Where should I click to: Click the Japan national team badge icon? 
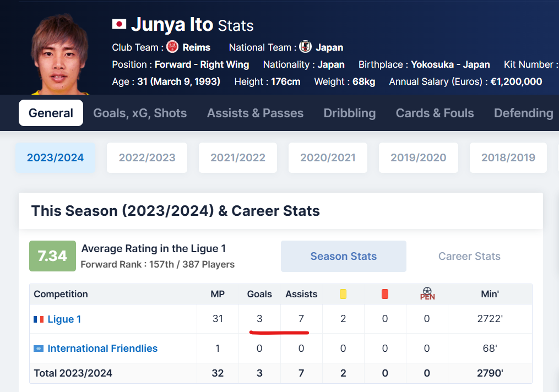[x=305, y=47]
